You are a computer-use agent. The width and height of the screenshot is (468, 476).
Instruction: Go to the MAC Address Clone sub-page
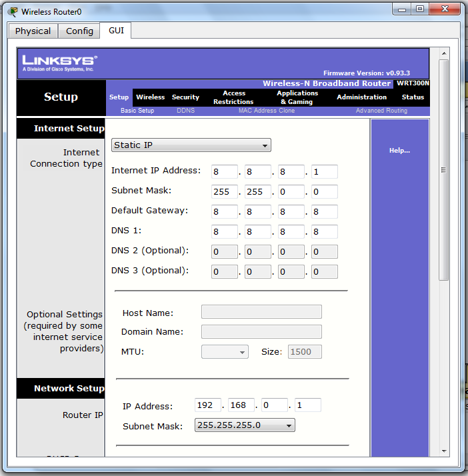(267, 111)
